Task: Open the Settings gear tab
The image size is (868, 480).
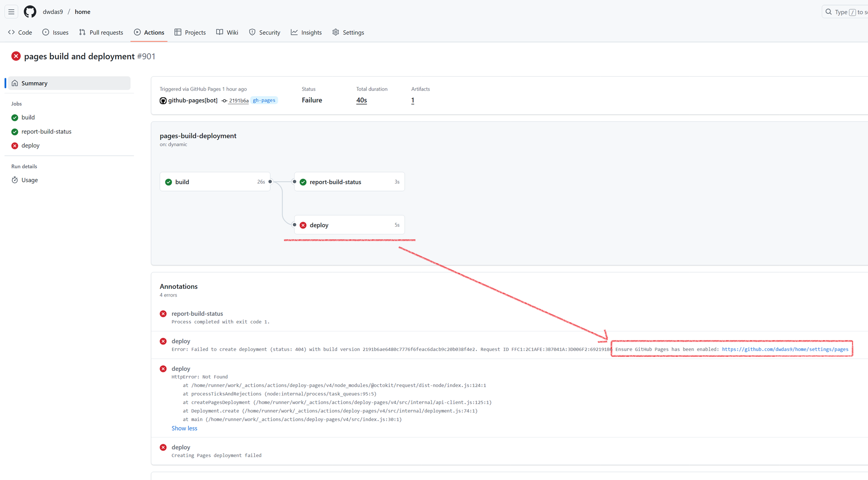Action: pos(348,32)
